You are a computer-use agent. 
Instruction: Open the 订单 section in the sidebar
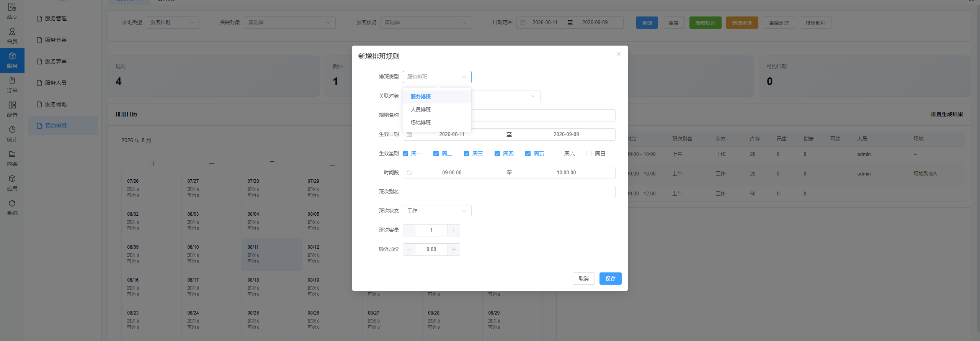12,85
